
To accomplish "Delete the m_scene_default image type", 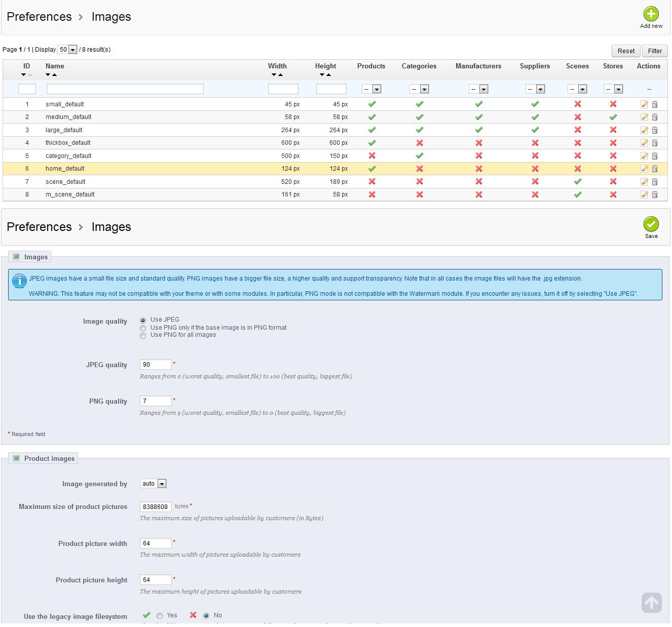I will tap(654, 194).
